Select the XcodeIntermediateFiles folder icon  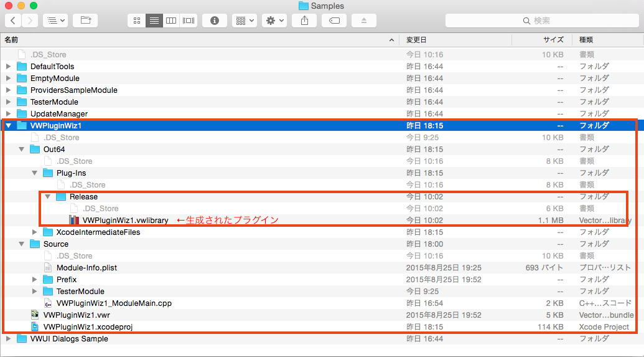point(48,232)
